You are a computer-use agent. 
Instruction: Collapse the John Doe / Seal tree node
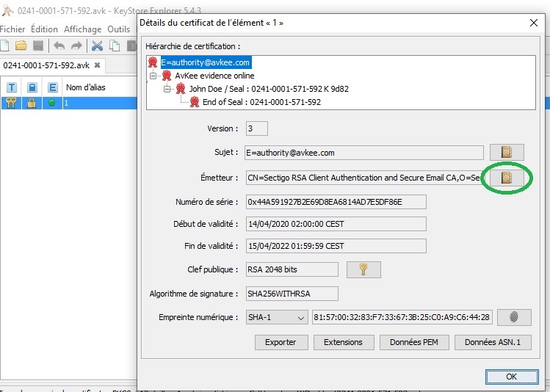pyautogui.click(x=167, y=89)
